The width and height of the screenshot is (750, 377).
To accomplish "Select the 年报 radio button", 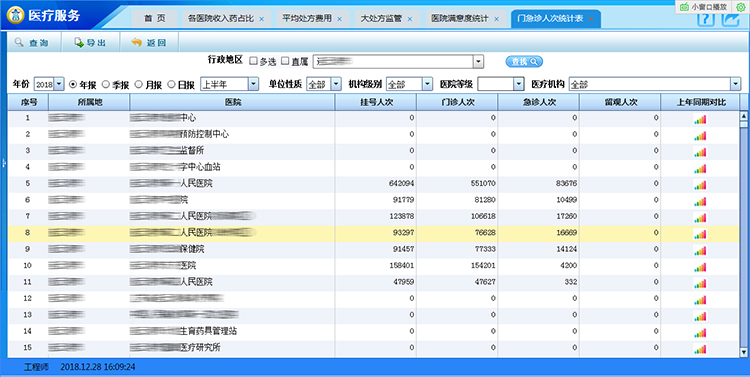I will click(x=73, y=84).
